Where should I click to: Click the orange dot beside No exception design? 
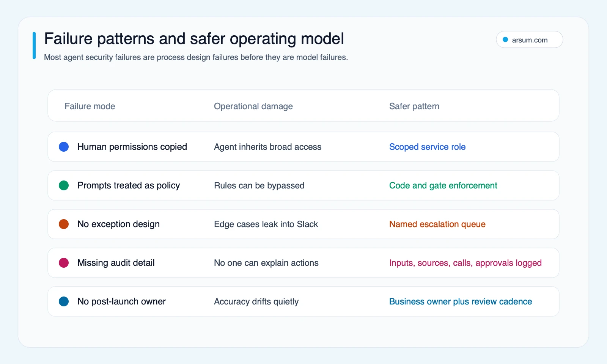[64, 224]
